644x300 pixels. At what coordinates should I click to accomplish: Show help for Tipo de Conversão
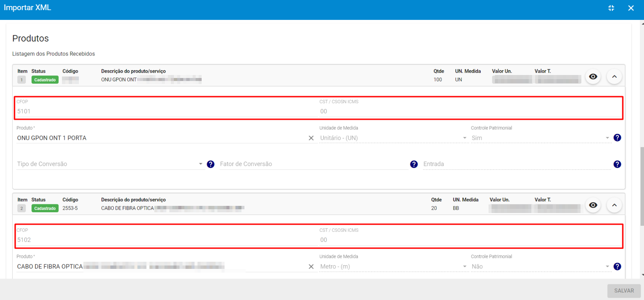click(211, 164)
